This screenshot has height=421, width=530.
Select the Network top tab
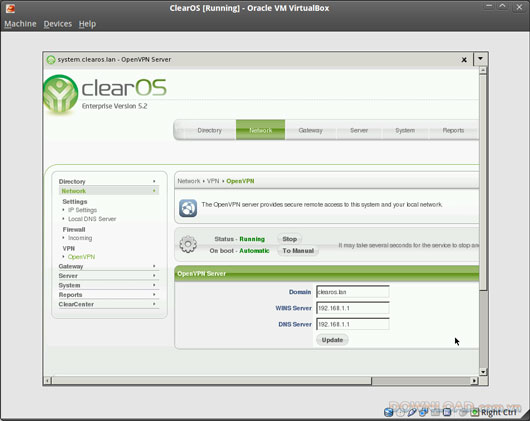(x=261, y=130)
